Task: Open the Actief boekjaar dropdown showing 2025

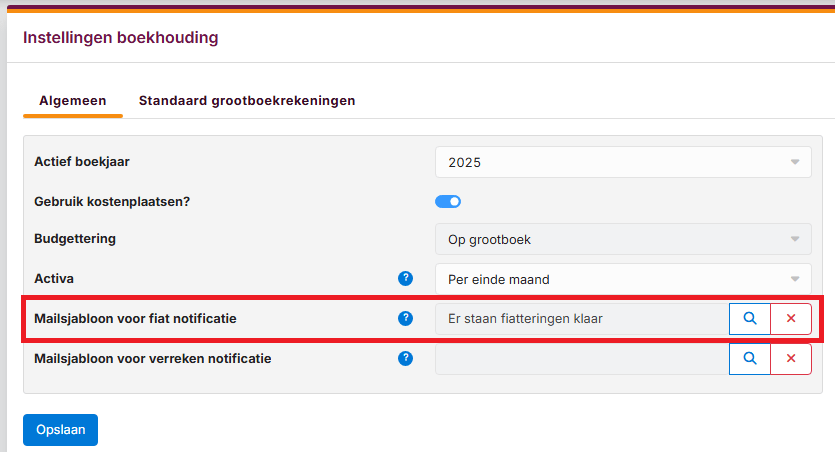Action: coord(623,162)
